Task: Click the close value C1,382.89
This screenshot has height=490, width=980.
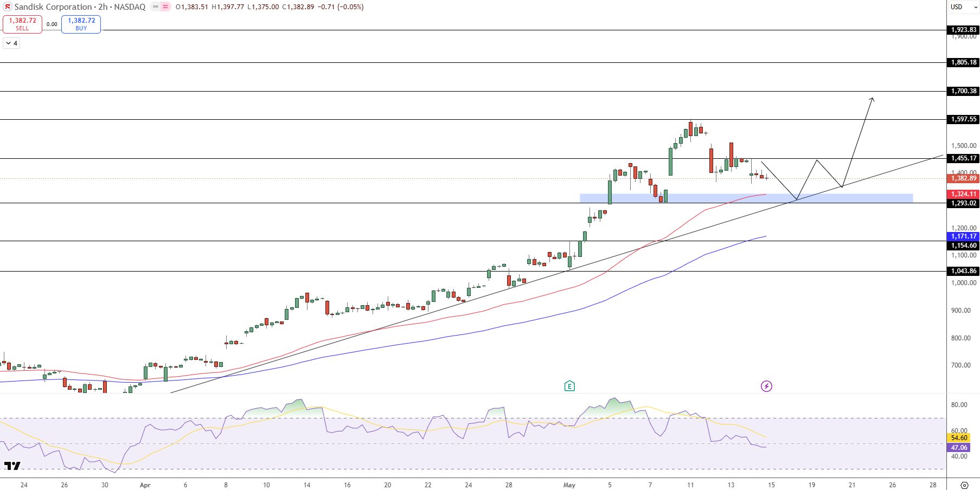Action: [x=298, y=7]
